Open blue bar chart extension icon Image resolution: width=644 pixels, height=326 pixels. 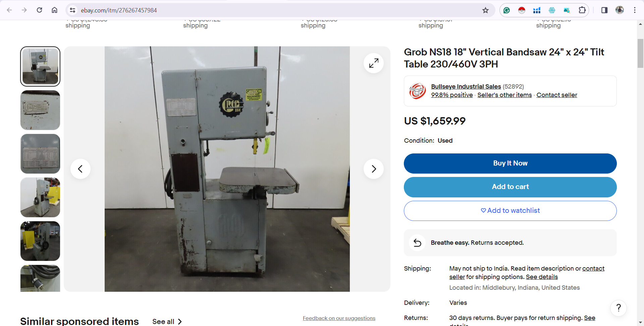click(537, 10)
